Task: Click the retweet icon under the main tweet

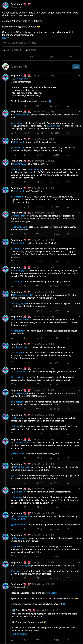Action: click(x=32, y=57)
